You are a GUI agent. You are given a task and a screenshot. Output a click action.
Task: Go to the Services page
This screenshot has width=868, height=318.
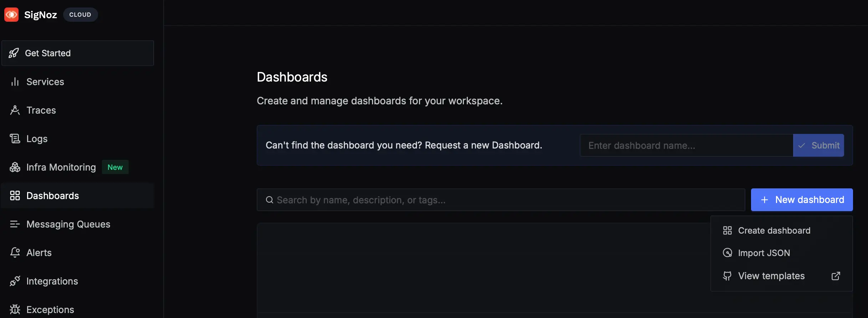point(78,82)
